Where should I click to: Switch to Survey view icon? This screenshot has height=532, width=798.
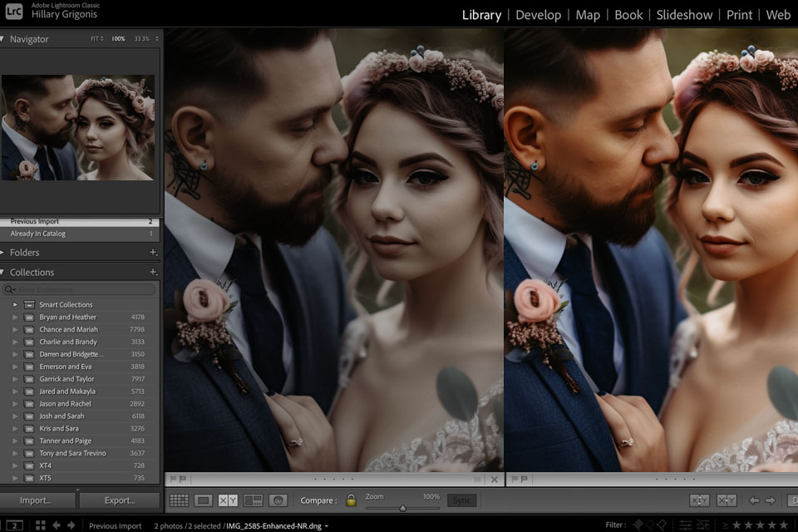click(x=253, y=500)
